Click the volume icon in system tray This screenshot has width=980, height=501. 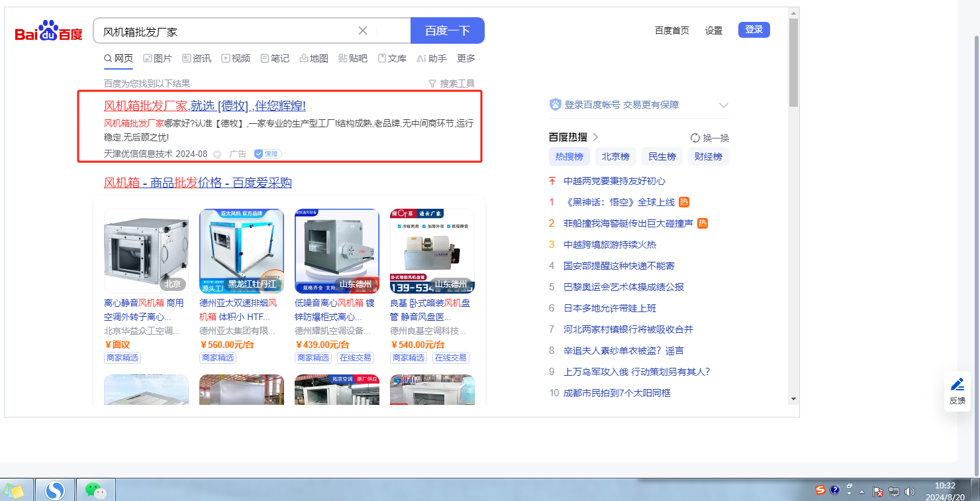click(x=909, y=492)
